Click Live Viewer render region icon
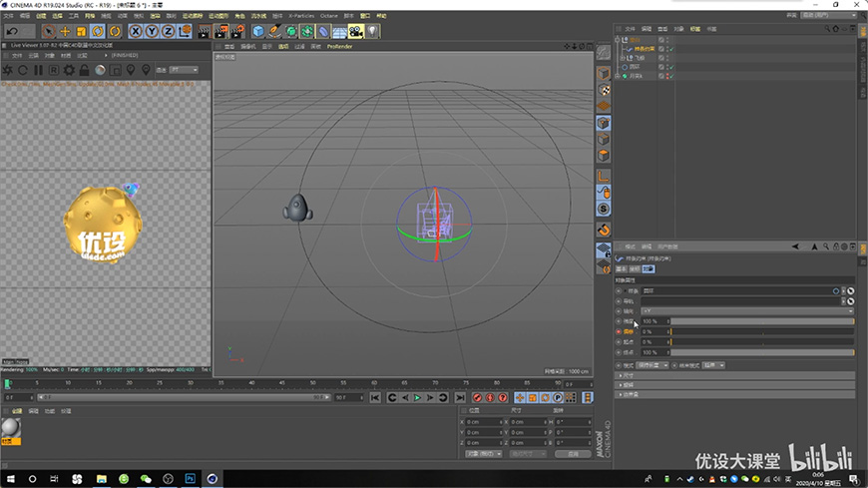Screen dimensions: 868x488 pos(115,70)
